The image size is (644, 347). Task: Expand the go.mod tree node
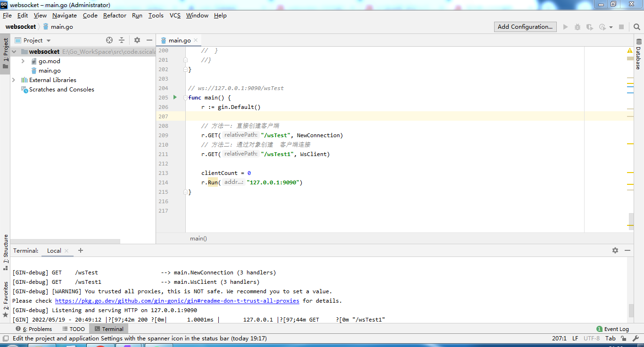[x=22, y=61]
